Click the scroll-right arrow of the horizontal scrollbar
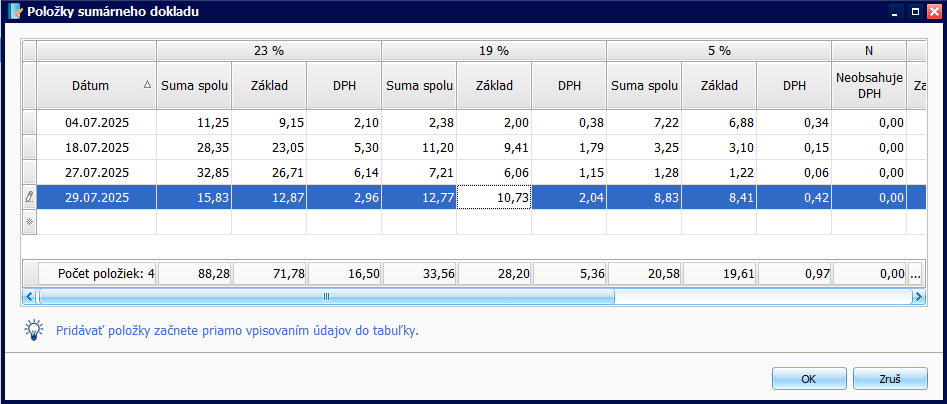The image size is (947, 404). [x=917, y=297]
